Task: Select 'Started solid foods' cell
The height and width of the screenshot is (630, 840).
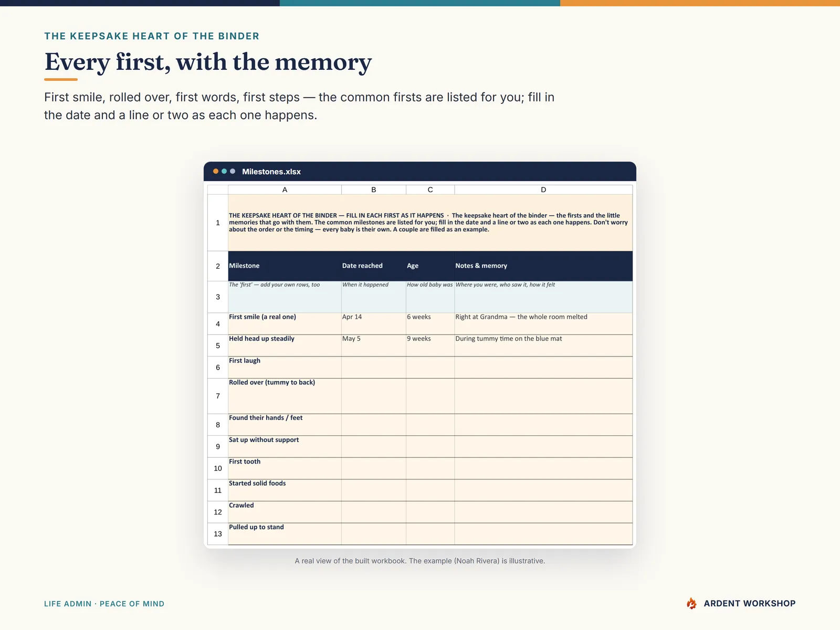Action: [285, 490]
